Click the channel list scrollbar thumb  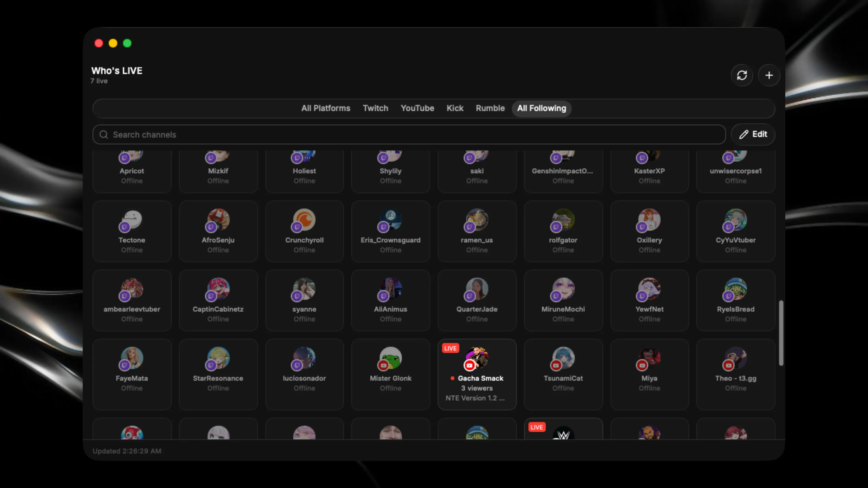pos(781,333)
